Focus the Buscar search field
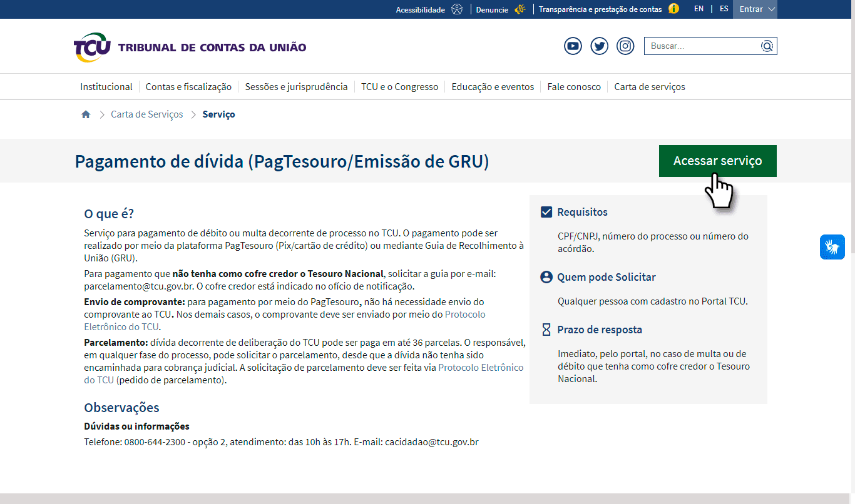The image size is (855, 504). (x=701, y=46)
